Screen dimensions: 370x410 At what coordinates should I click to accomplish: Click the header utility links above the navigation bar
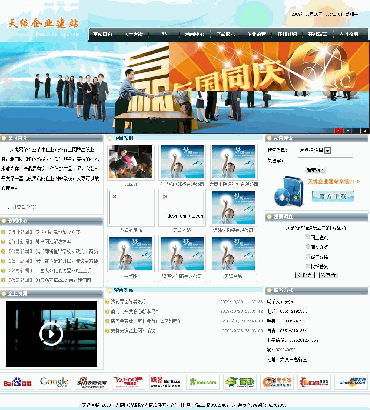325,14
